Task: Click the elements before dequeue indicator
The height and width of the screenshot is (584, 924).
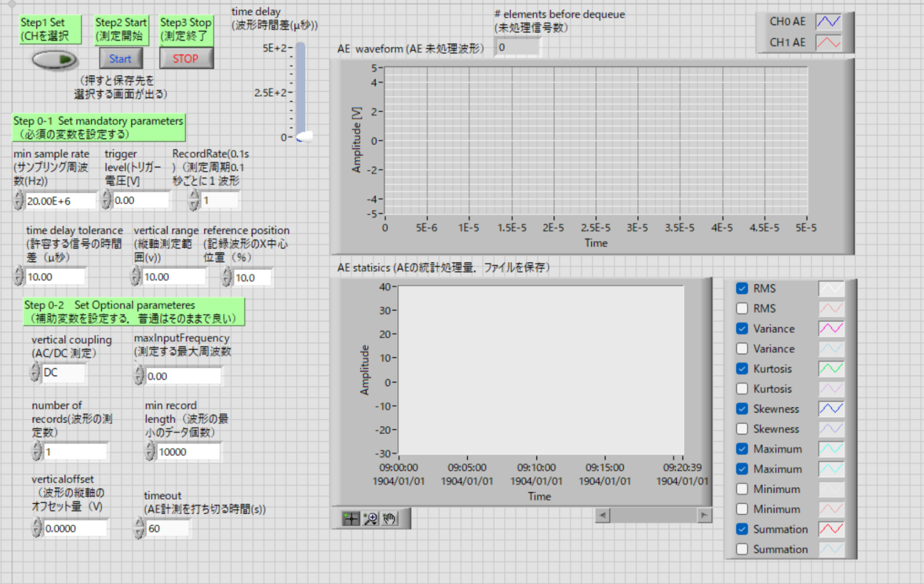Action: (x=517, y=47)
